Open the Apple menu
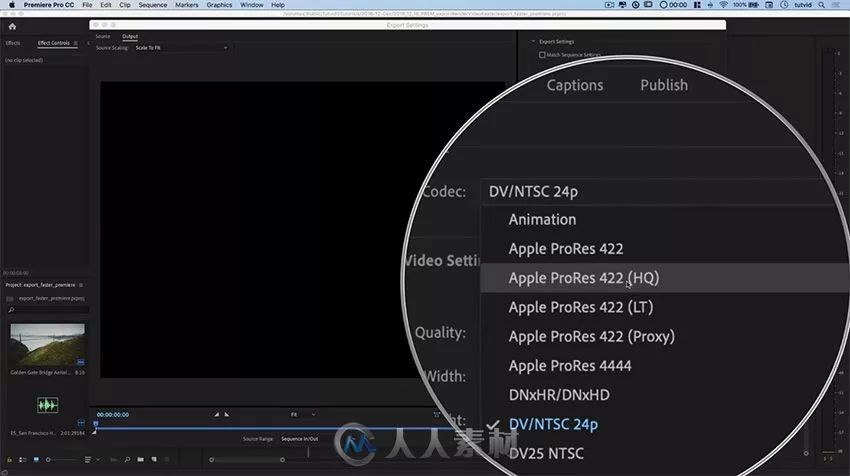850x476 pixels. click(x=12, y=5)
